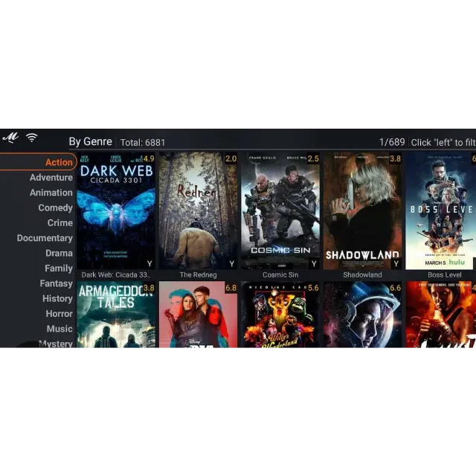Select the Horror genre
This screenshot has height=476, width=476.
(59, 314)
